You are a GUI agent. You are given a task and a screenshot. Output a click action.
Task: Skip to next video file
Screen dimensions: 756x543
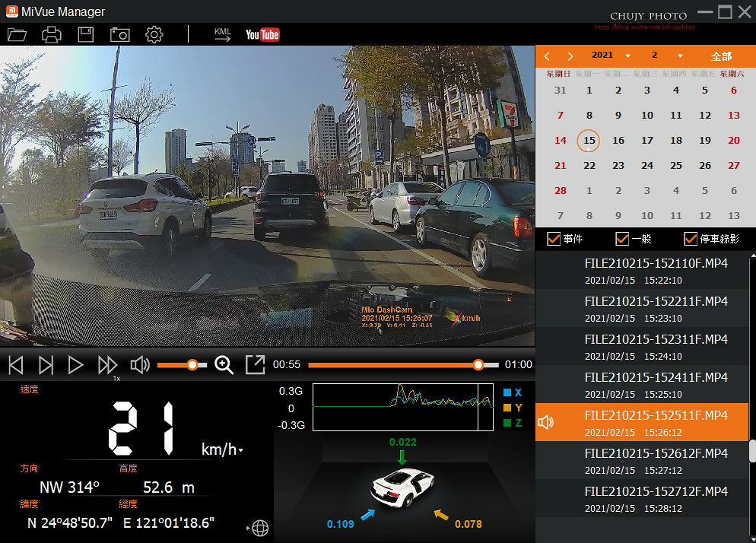46,365
